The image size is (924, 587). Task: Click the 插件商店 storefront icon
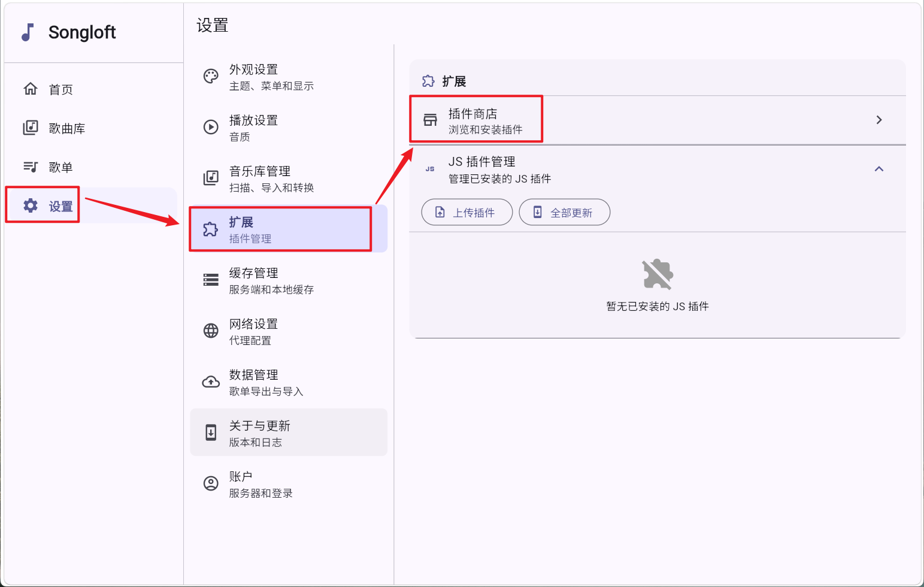point(430,120)
